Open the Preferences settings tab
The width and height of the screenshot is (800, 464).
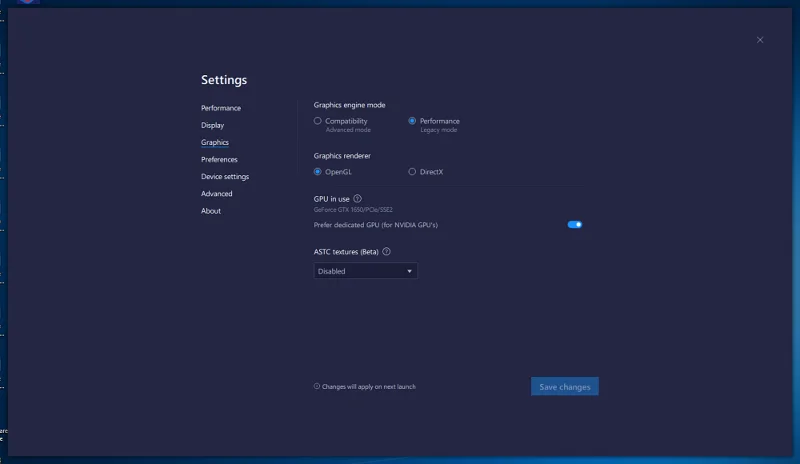point(219,159)
